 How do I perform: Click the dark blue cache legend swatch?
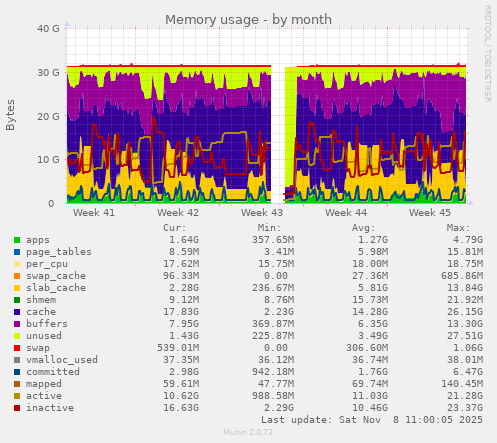tap(17, 312)
